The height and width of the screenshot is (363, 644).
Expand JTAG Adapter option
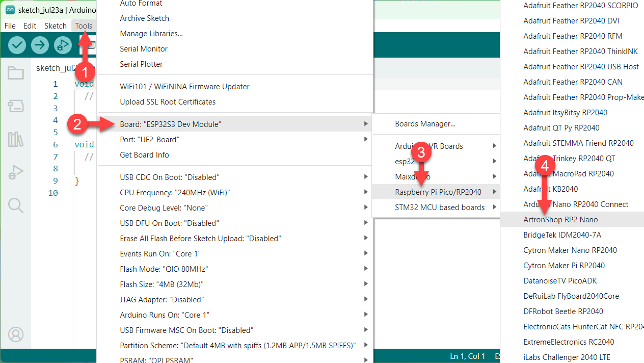click(x=235, y=300)
